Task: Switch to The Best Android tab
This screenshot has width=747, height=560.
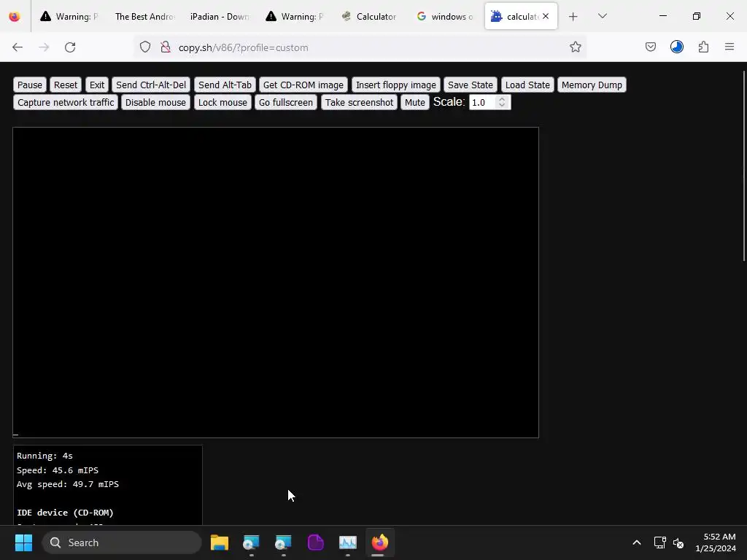Action: [x=145, y=17]
